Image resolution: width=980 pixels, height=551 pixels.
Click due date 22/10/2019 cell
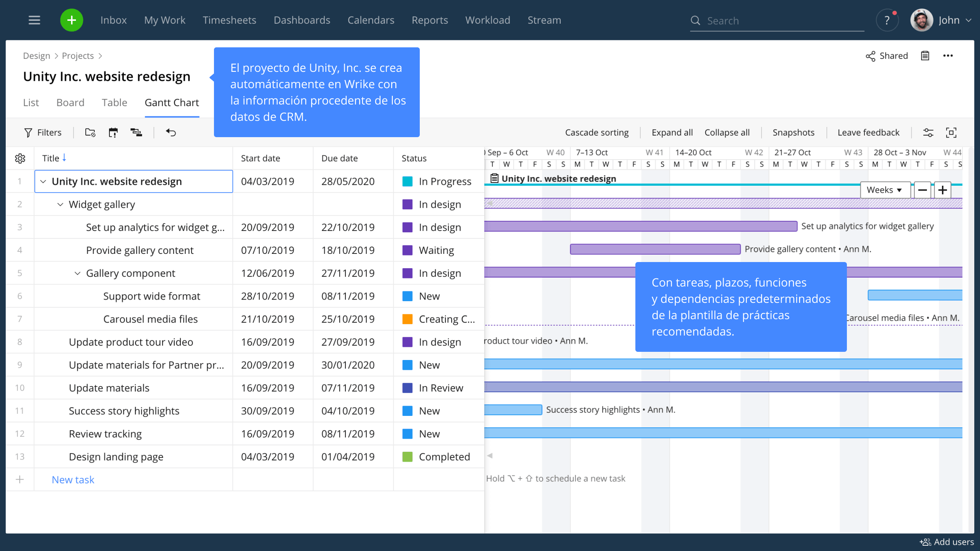click(353, 227)
